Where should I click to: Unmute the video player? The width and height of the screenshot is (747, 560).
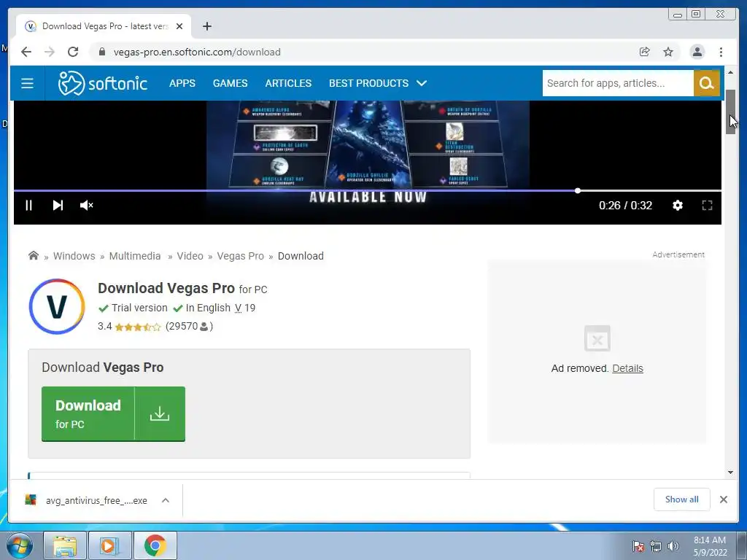pos(86,205)
